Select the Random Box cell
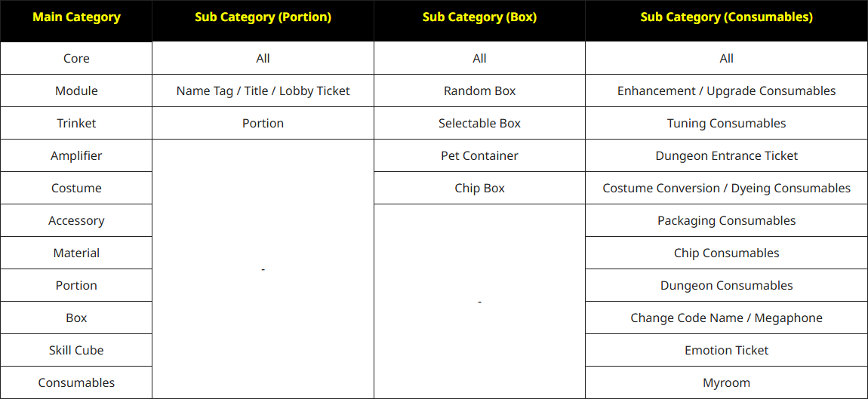Image resolution: width=868 pixels, height=399 pixels. pos(479,91)
